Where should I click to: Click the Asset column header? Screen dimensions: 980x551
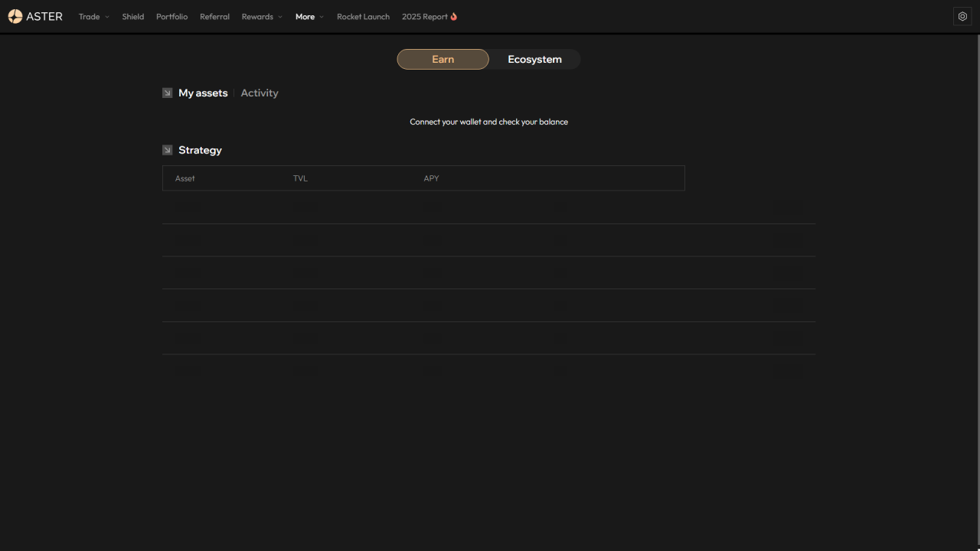[185, 178]
